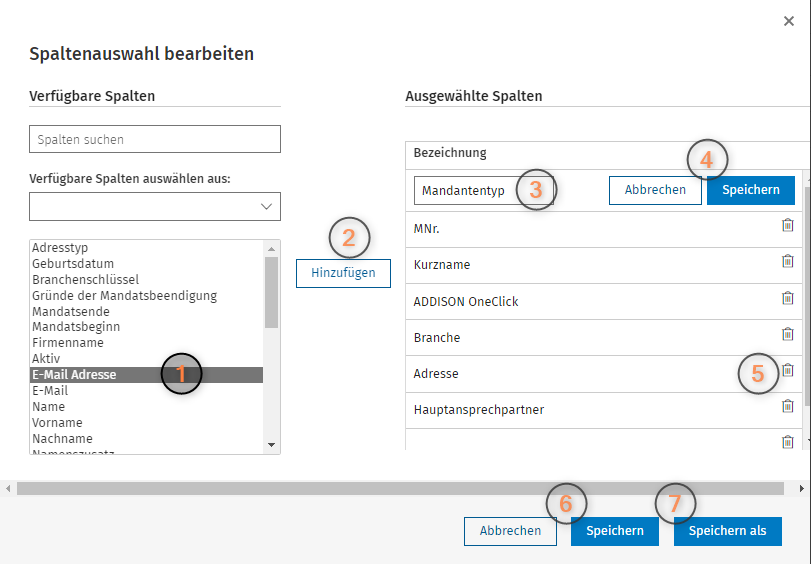Click the dialog's horizontal scrollbar thumb

click(400, 488)
